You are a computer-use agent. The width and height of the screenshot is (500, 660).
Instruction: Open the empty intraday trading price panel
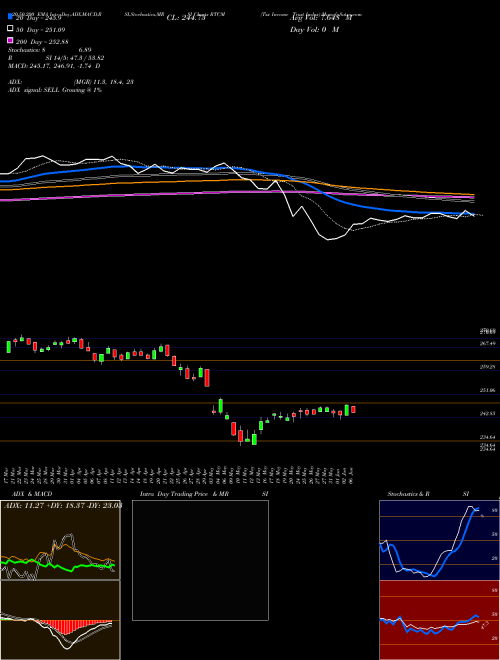coord(200,560)
